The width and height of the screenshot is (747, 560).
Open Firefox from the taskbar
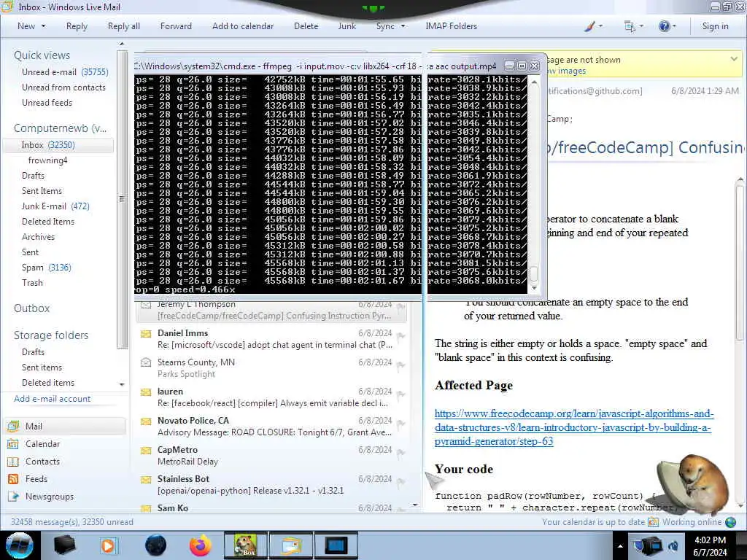point(200,545)
